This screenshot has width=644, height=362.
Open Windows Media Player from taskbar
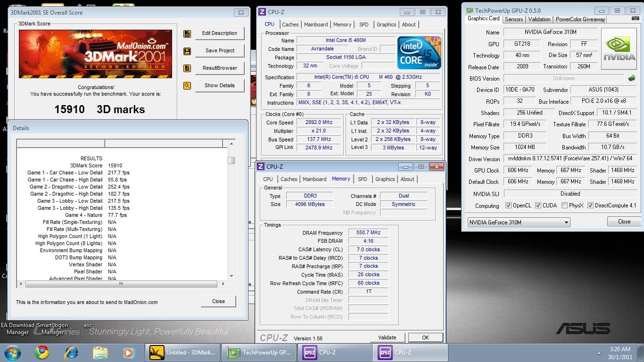(128, 353)
